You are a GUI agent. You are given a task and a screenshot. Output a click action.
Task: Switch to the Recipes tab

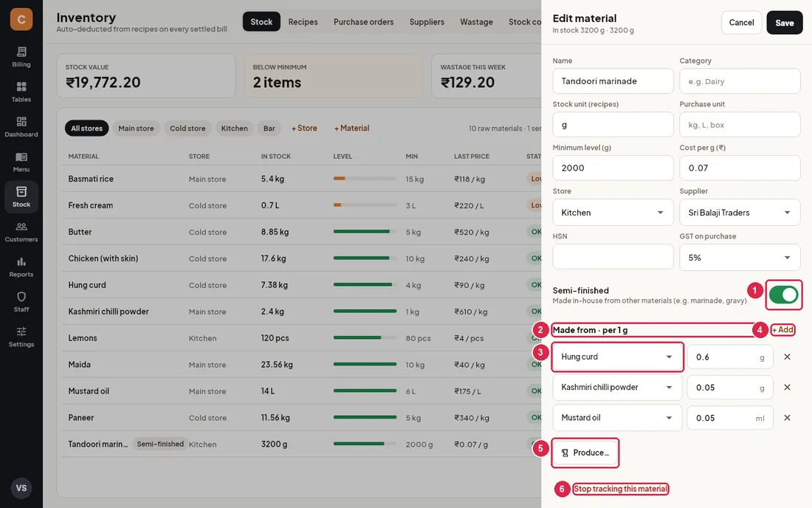click(x=303, y=21)
